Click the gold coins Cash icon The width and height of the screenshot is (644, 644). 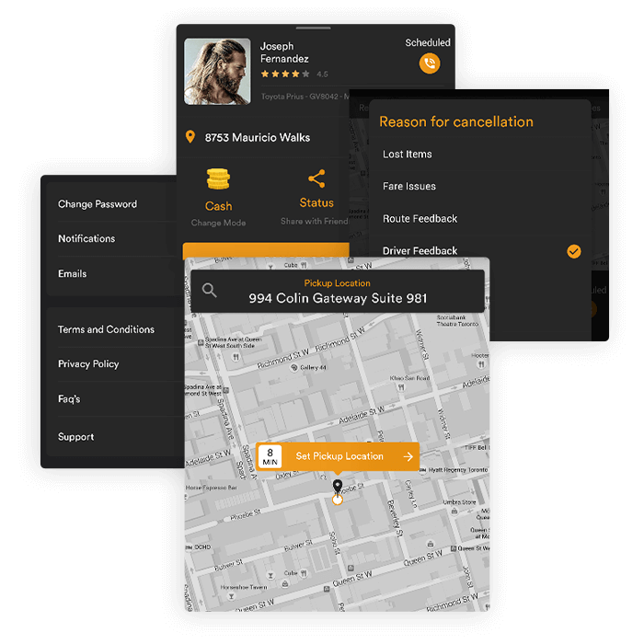[218, 178]
